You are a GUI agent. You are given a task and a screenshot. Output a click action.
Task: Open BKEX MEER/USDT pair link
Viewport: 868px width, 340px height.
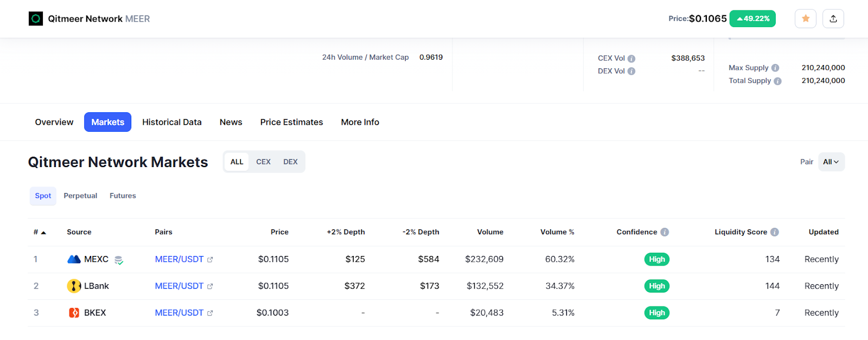[x=179, y=313]
